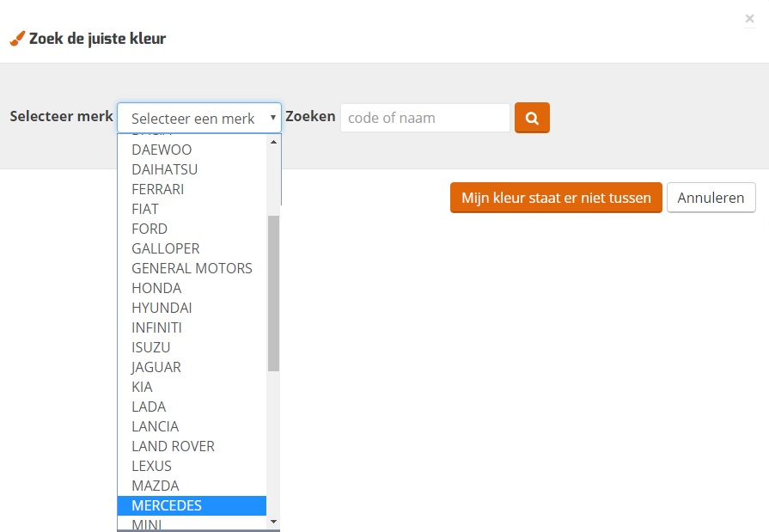This screenshot has height=532, width=769.
Task: Select KIA from the brand list
Action: (142, 387)
